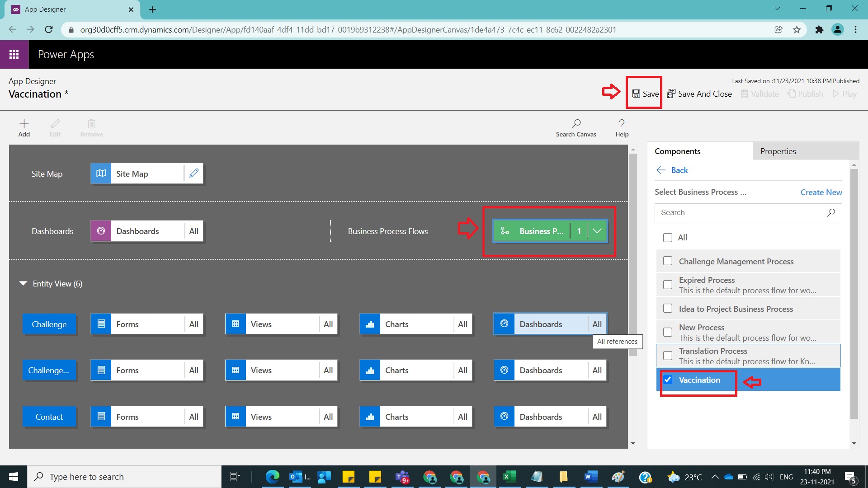This screenshot has height=488, width=868.
Task: Open the All dropdown on the Forms tile
Action: point(193,324)
